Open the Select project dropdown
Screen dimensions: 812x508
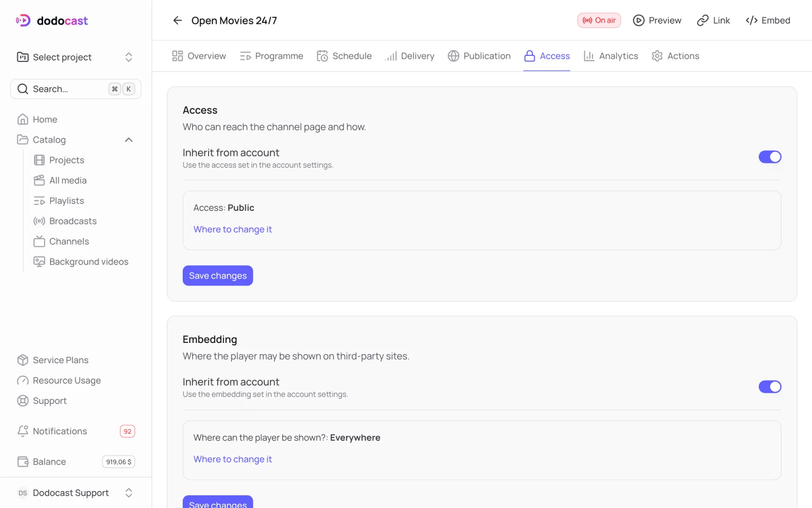pos(76,57)
